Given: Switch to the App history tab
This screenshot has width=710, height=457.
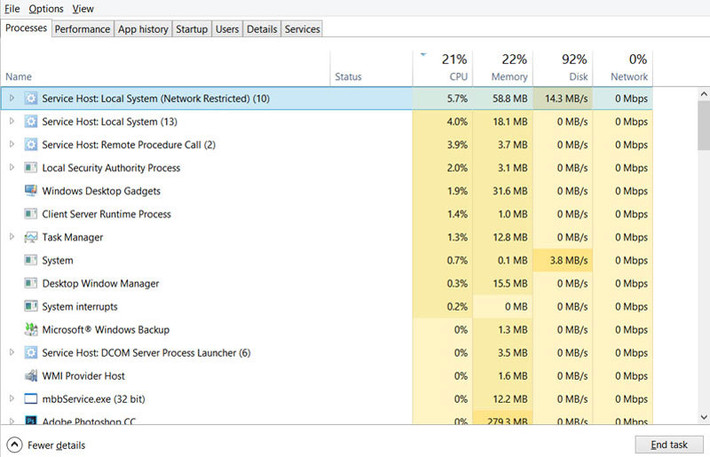Looking at the screenshot, I should [143, 29].
